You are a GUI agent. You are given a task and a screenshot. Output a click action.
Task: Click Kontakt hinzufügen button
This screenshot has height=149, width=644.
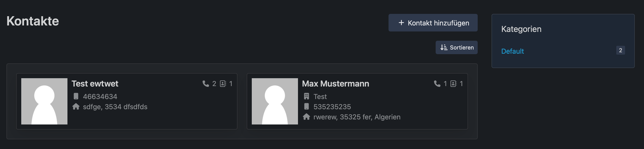(433, 23)
